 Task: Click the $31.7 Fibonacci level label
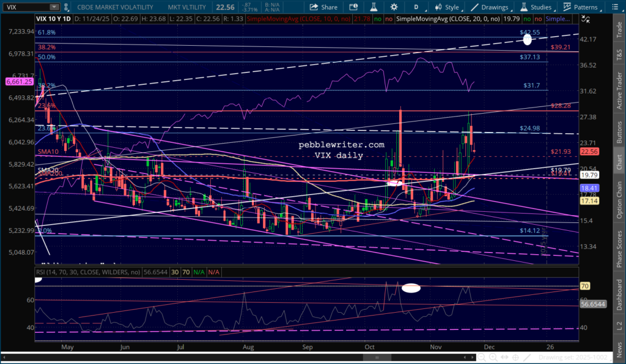532,86
